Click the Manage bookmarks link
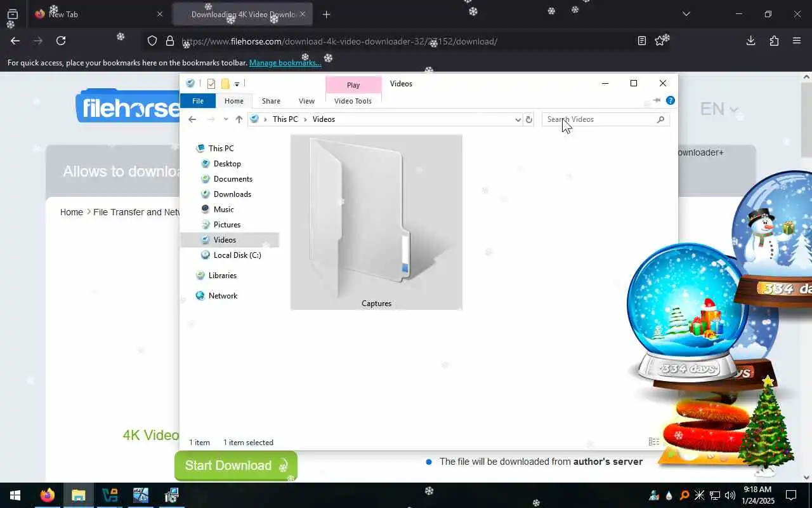 coord(285,63)
